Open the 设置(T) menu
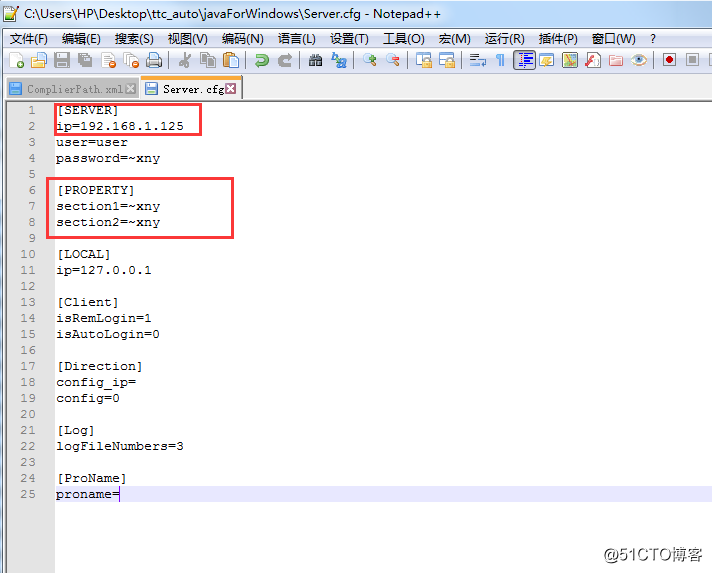 pos(349,39)
